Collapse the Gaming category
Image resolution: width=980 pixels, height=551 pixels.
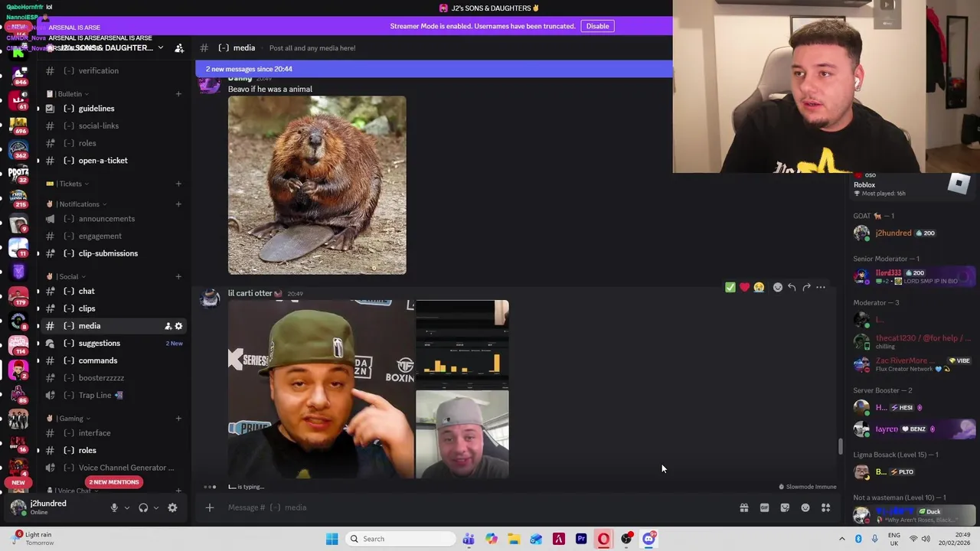tap(70, 419)
